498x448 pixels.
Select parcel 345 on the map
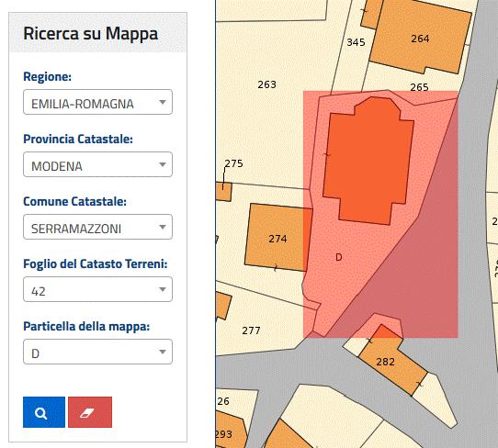[x=356, y=42]
